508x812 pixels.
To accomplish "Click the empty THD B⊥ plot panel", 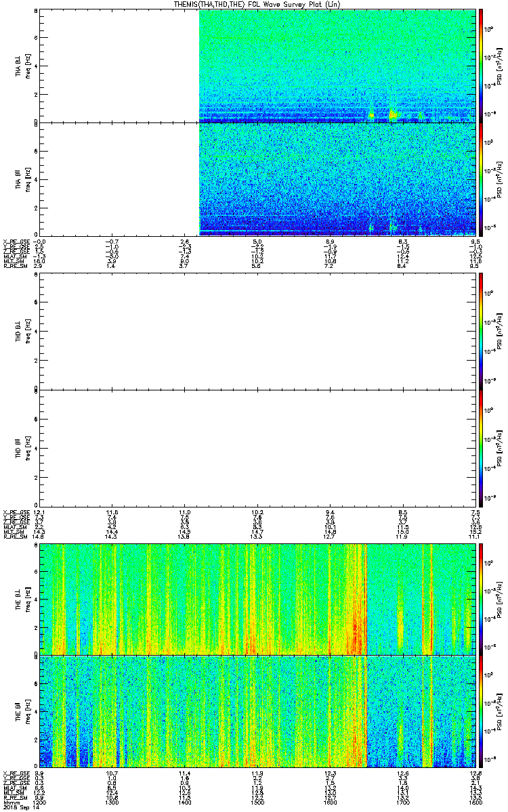I will [x=257, y=332].
